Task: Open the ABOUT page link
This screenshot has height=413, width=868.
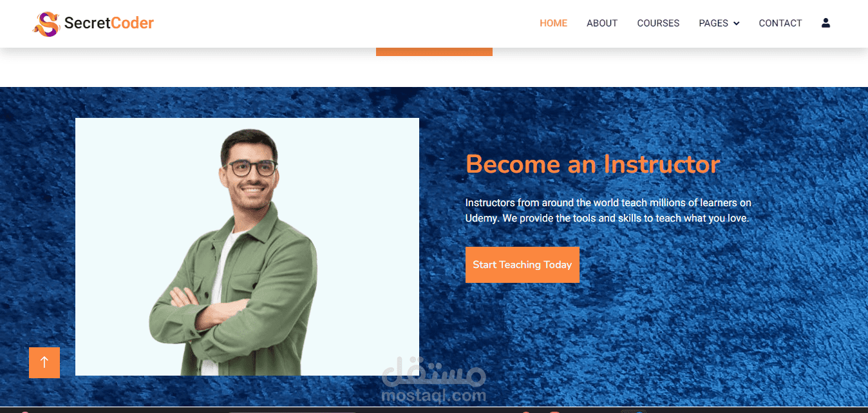Action: (602, 23)
